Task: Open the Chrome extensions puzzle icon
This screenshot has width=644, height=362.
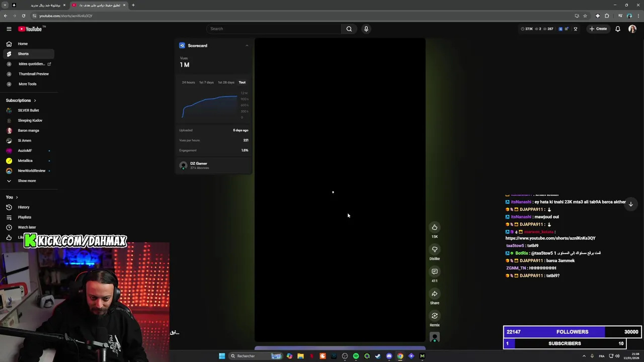Action: tap(607, 16)
